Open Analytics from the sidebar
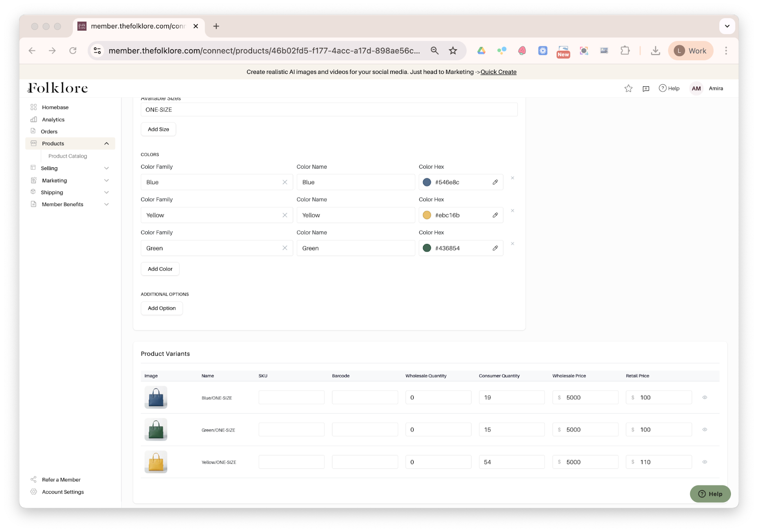 point(53,120)
